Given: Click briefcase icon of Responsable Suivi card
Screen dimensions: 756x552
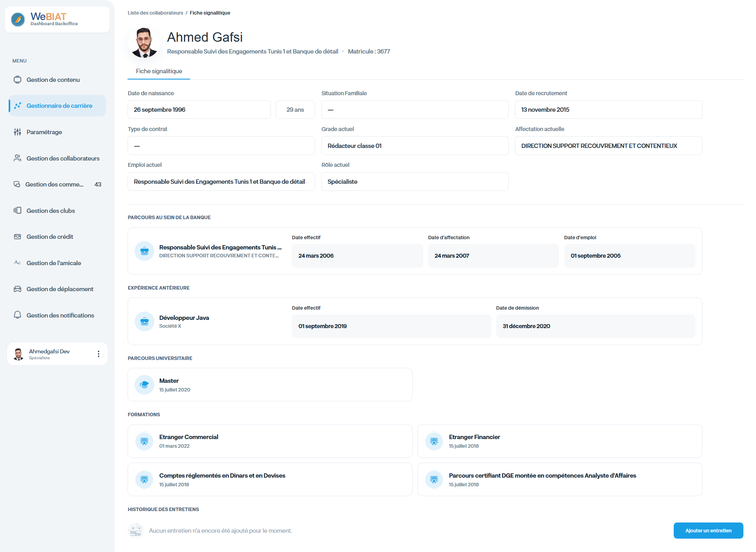Looking at the screenshot, I should click(145, 251).
